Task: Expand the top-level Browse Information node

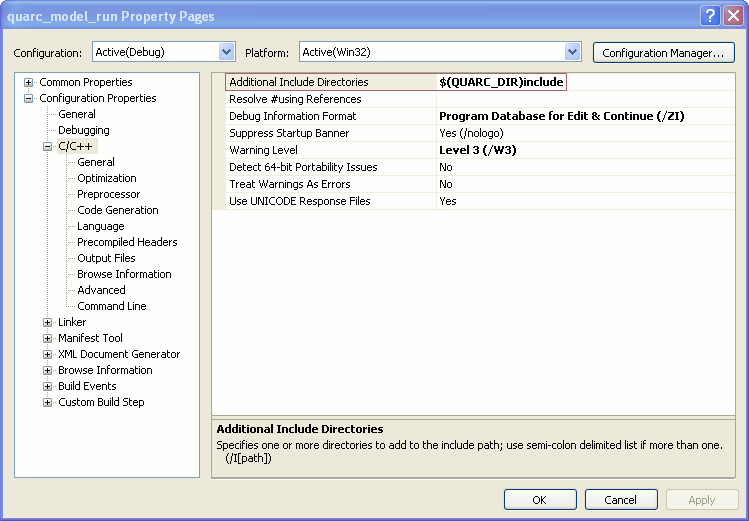Action: coord(47,371)
